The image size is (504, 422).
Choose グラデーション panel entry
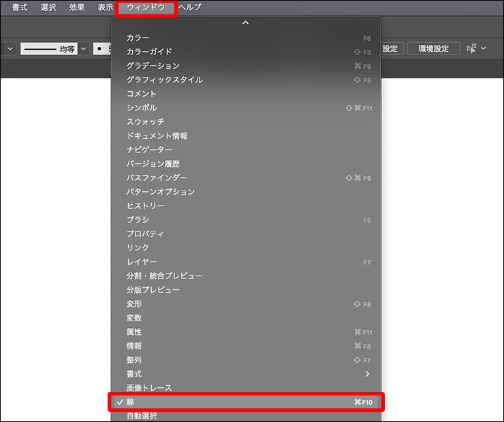[153, 66]
